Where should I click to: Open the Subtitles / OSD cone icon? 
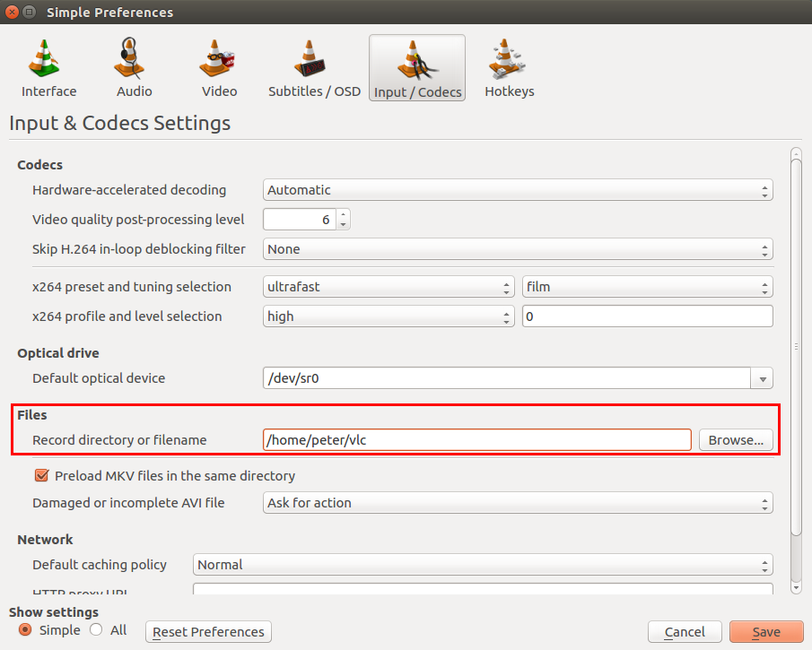[310, 58]
